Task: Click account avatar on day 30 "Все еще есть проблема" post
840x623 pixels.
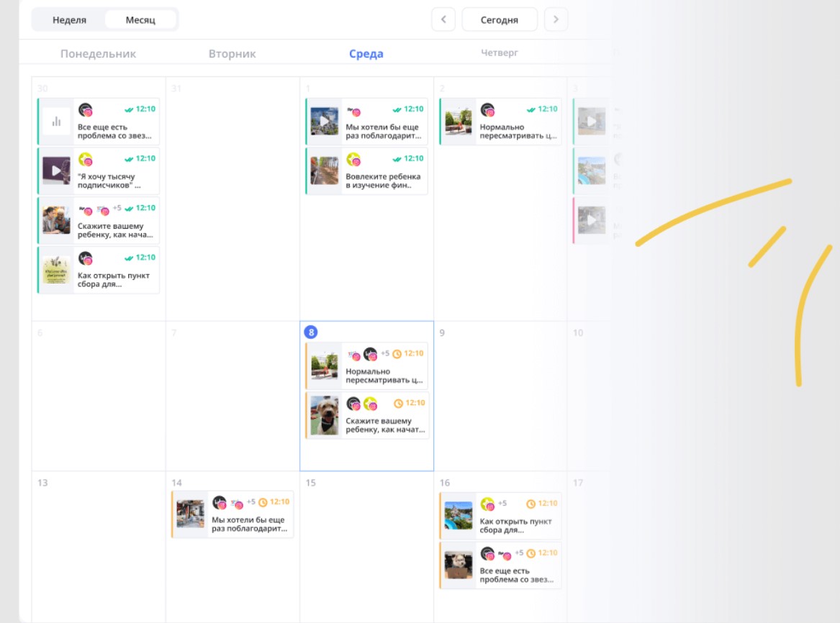Action: [85, 110]
